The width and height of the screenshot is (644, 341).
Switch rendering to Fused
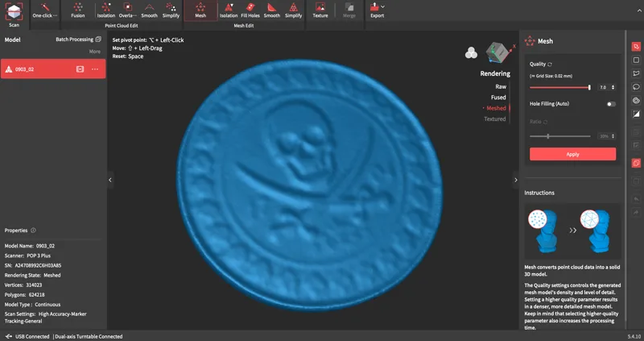point(498,98)
